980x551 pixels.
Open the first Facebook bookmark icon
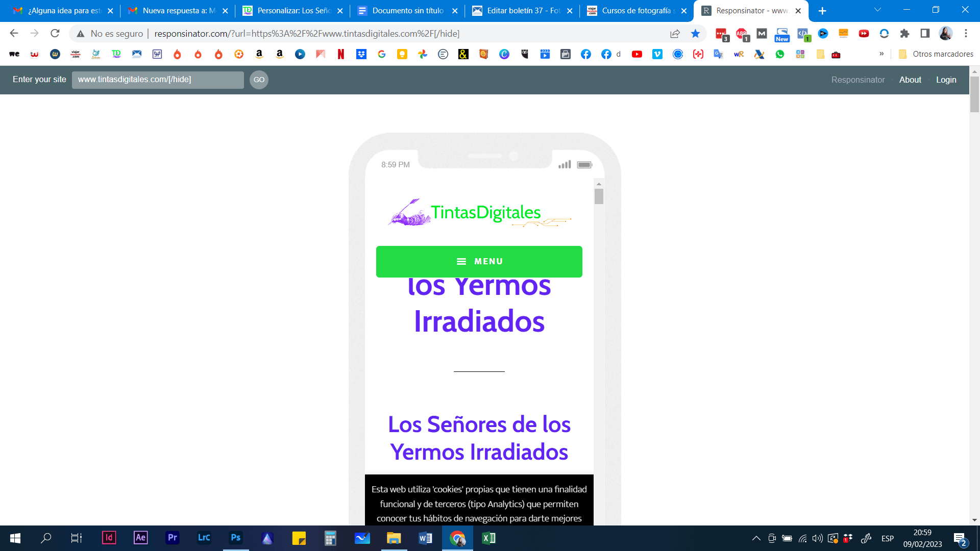click(586, 54)
